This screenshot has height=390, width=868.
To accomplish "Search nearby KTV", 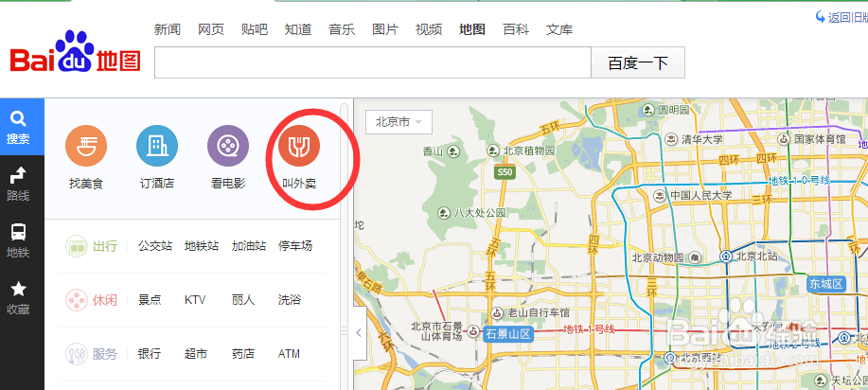I will (195, 300).
